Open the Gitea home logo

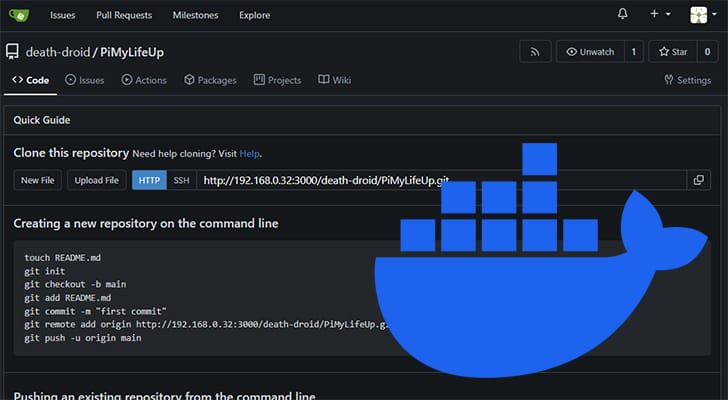click(19, 15)
